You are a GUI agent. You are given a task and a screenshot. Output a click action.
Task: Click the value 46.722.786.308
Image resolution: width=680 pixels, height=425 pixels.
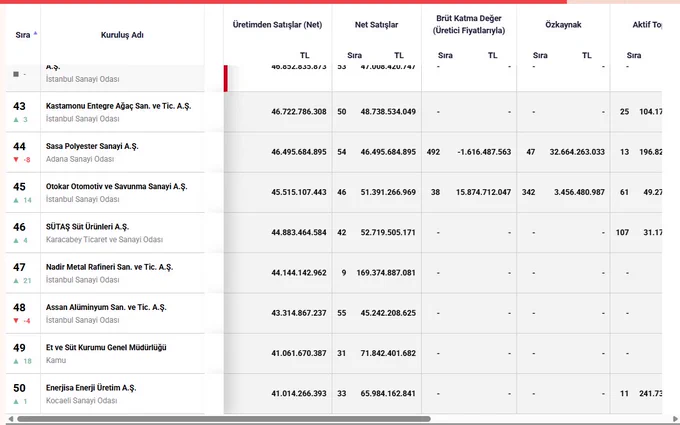click(x=299, y=112)
